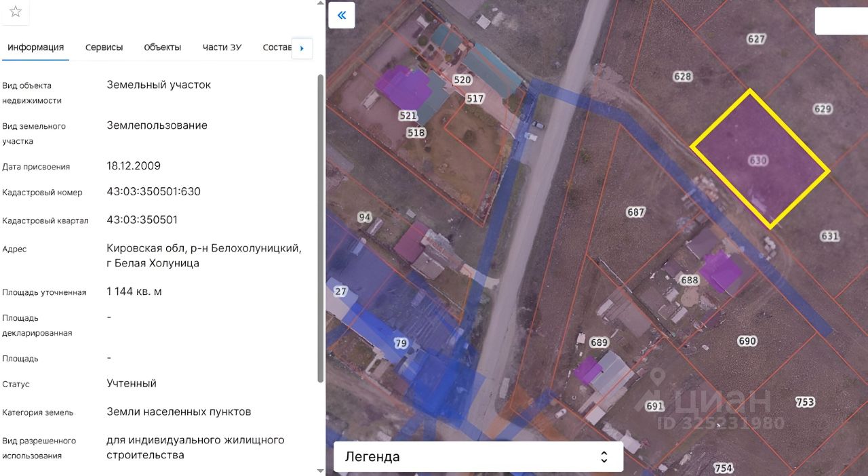
Task: Click the Площадь уточненная label
Action: [44, 292]
